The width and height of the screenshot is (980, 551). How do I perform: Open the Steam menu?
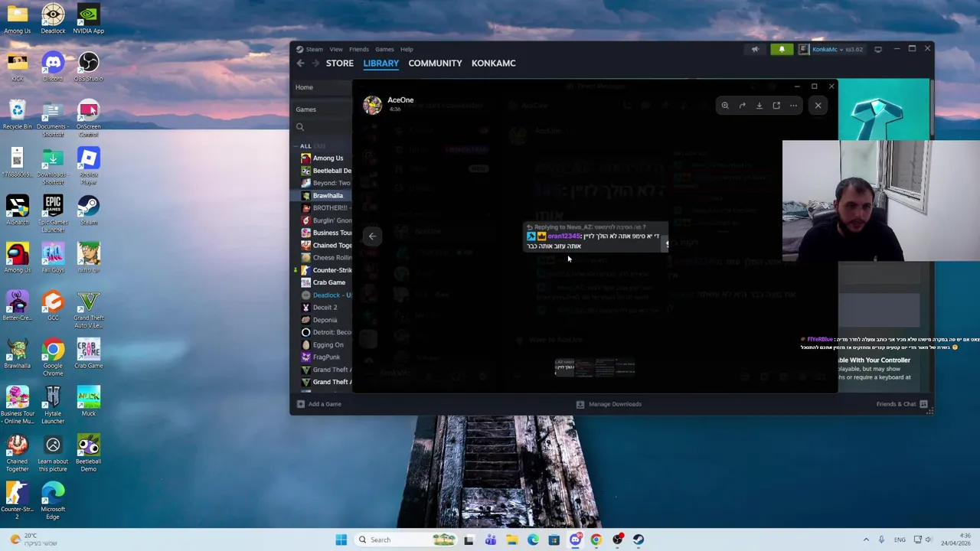click(314, 49)
